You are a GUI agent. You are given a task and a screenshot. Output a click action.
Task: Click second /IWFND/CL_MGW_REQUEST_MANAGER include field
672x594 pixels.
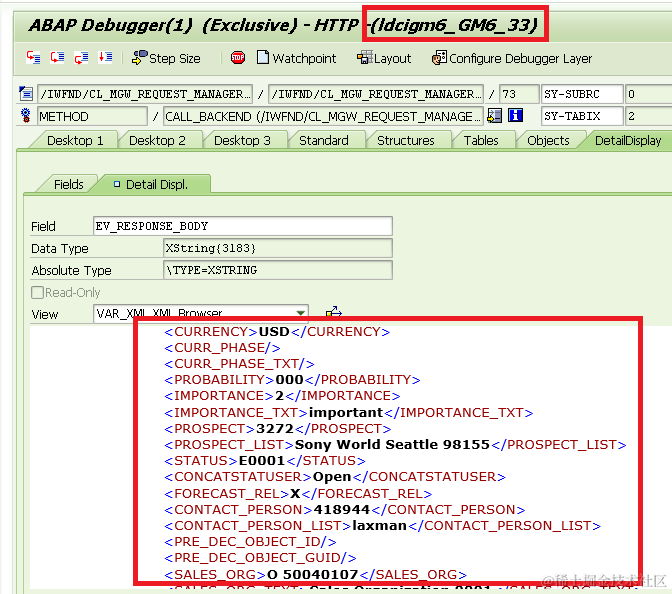click(x=376, y=94)
